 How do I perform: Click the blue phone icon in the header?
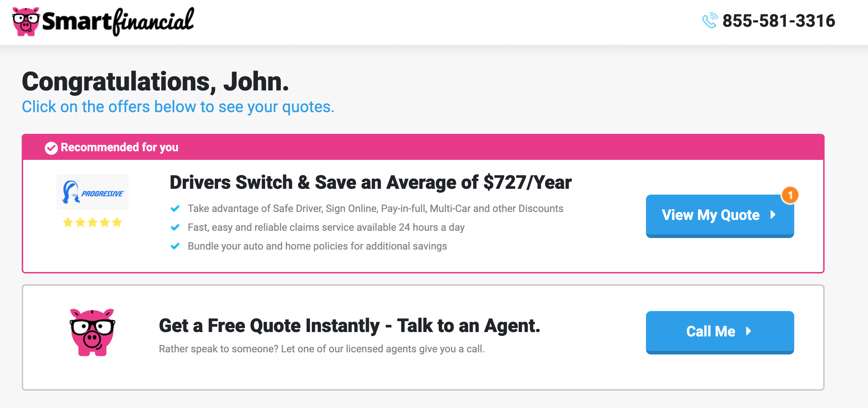point(710,21)
